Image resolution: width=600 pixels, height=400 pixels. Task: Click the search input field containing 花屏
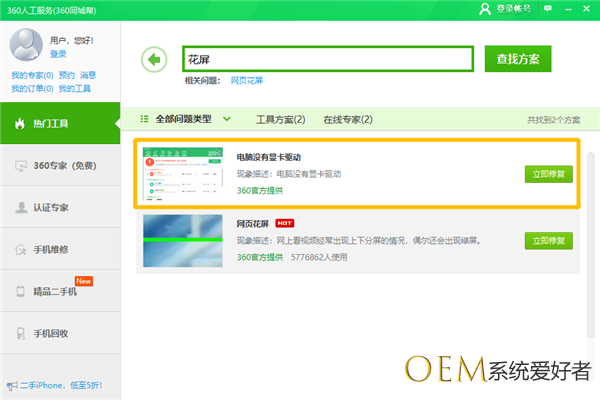click(326, 59)
